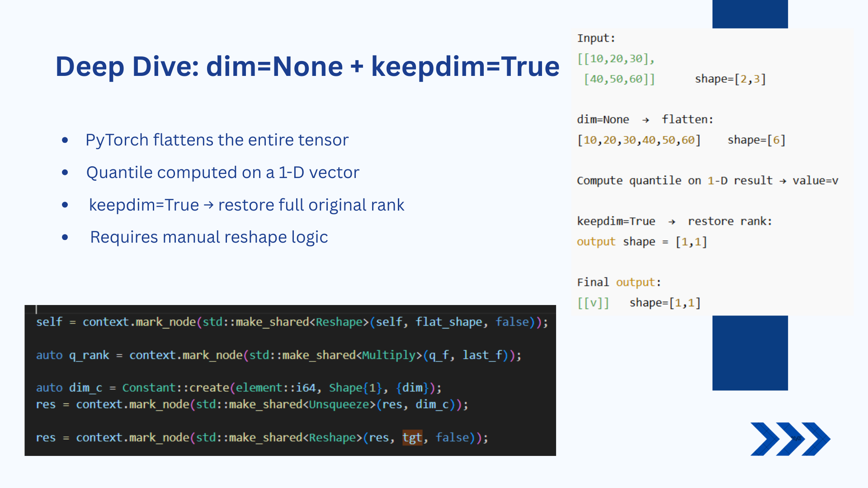Click highlighted 'tgt' token in code
This screenshot has height=488, width=868.
412,437
